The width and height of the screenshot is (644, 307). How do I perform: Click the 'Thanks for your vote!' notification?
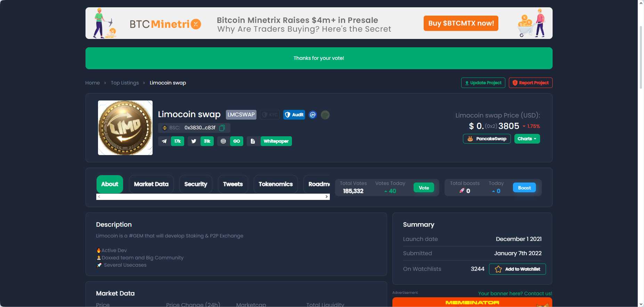click(319, 58)
